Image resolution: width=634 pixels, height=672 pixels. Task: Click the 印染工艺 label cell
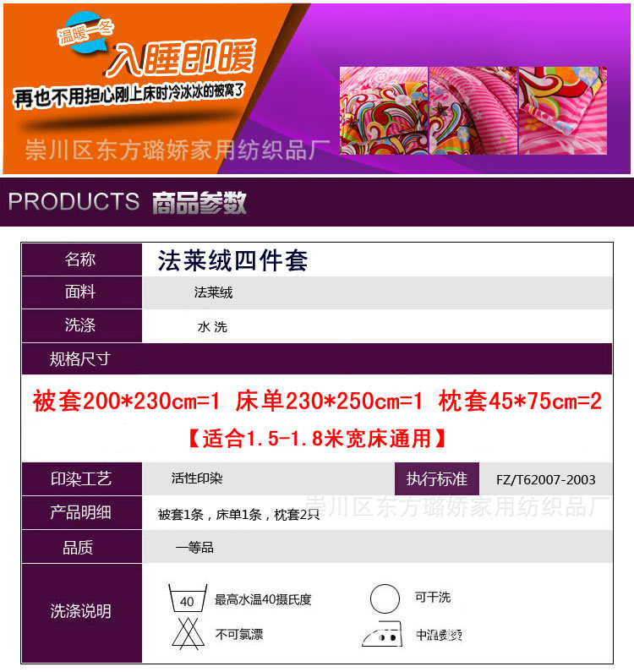click(81, 478)
